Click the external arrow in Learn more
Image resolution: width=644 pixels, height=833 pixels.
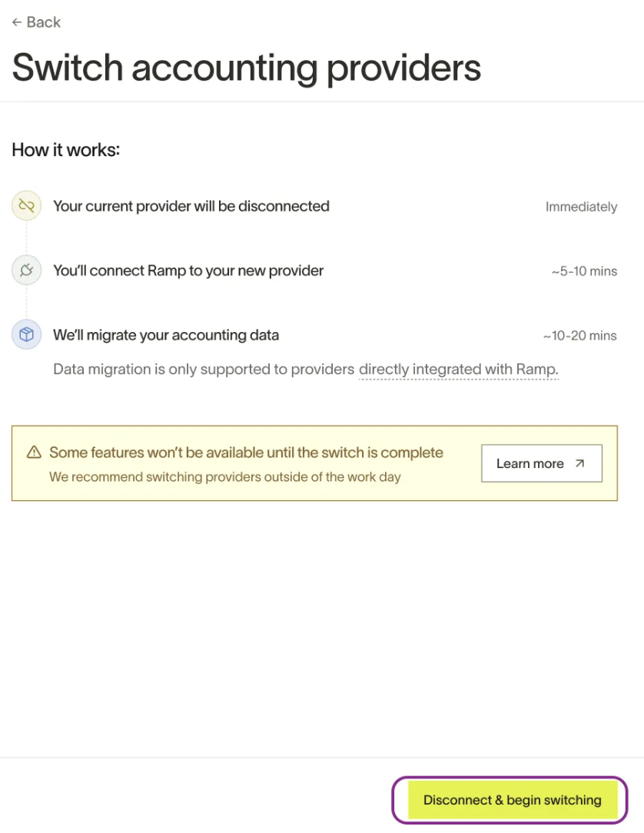[579, 463]
